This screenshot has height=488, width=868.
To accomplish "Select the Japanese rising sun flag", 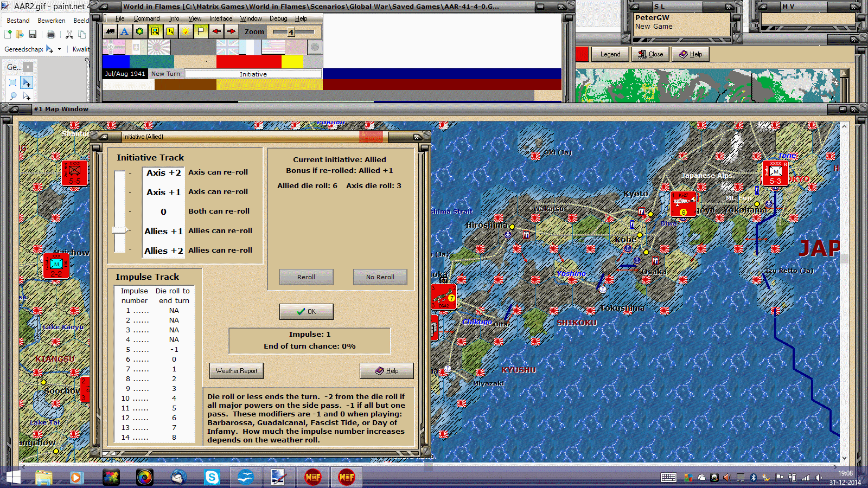I will (x=159, y=47).
